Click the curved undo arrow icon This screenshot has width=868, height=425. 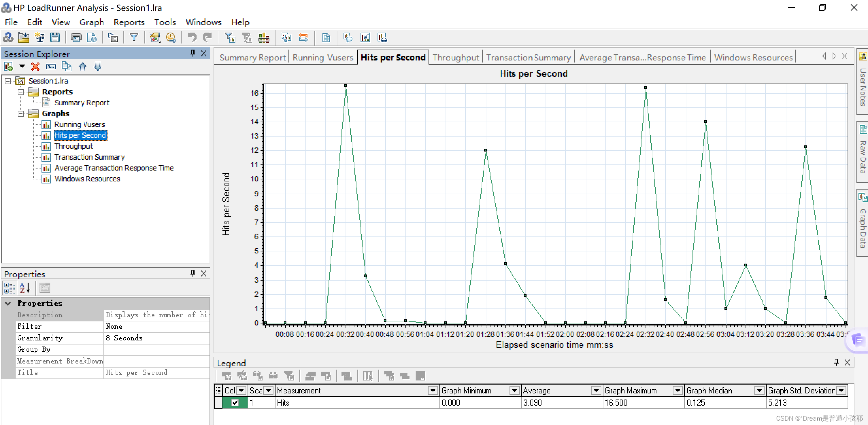(x=192, y=37)
